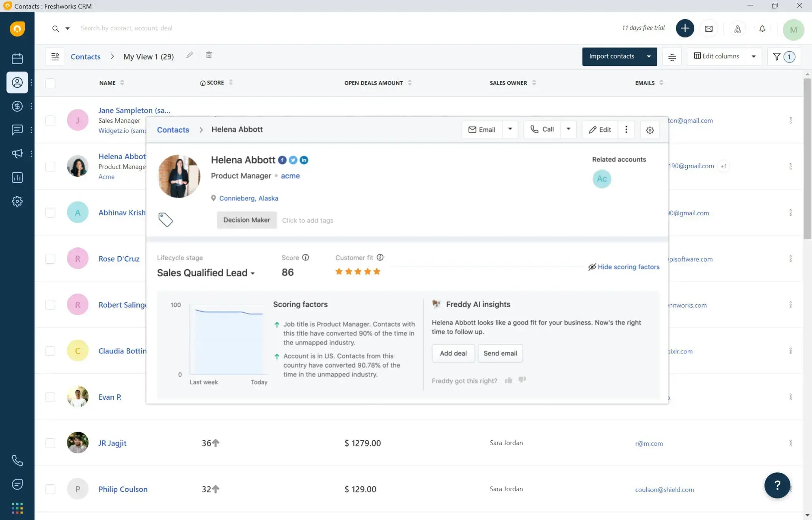Open the rocket launchpad icon in the header

[x=738, y=29]
